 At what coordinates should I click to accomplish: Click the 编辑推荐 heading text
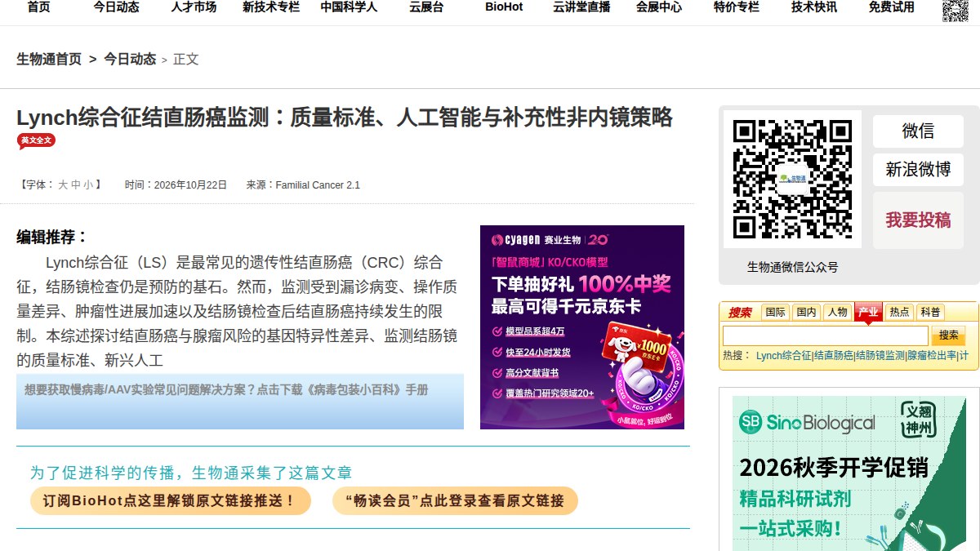pyautogui.click(x=52, y=238)
